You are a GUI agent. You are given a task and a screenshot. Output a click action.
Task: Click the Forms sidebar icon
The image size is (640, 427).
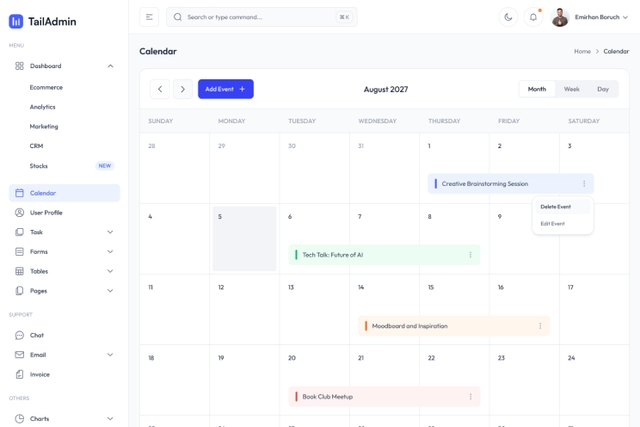point(19,251)
